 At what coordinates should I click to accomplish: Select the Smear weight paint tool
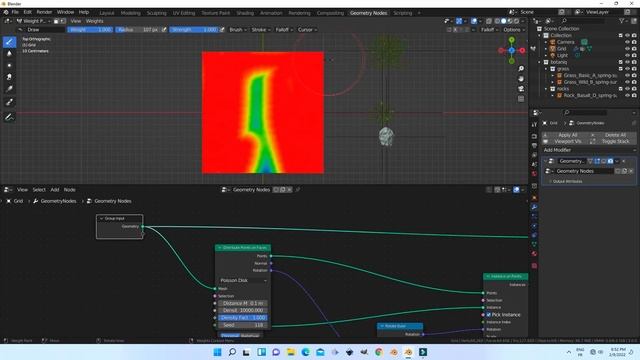pyautogui.click(x=9, y=77)
